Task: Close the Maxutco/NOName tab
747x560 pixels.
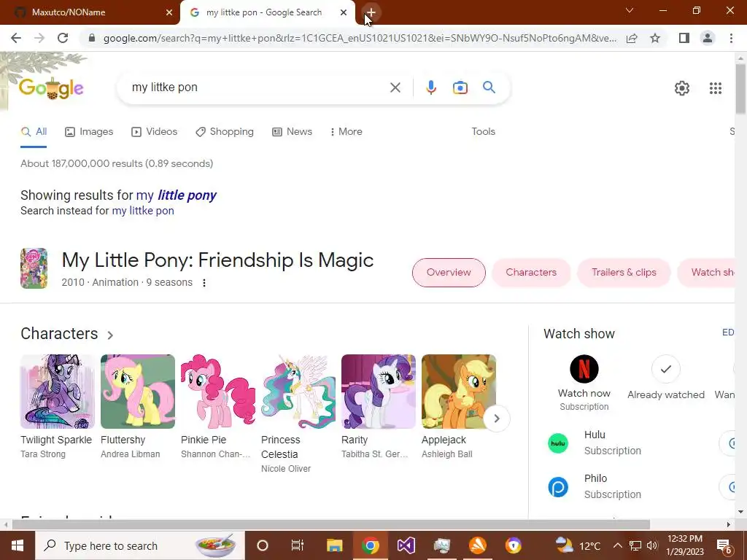Action: coord(169,12)
